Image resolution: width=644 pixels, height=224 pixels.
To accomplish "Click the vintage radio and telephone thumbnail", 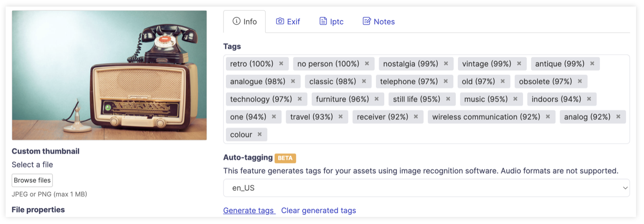I will [109, 75].
